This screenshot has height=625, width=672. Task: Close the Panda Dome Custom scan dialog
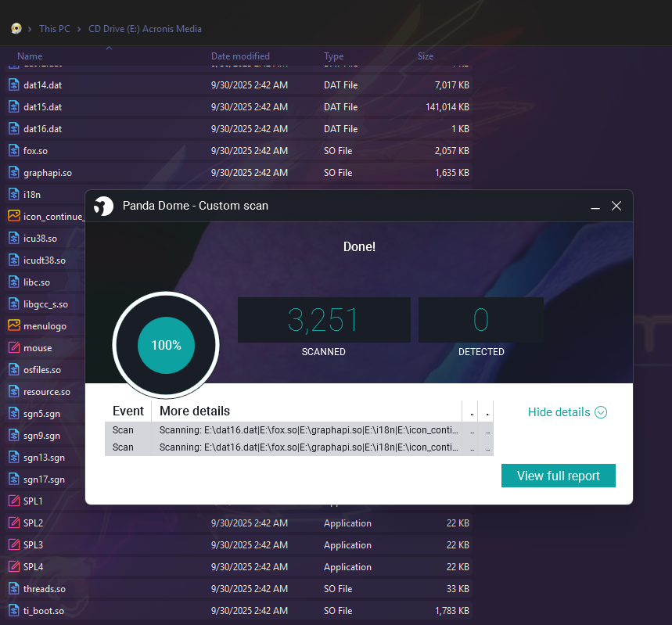[x=616, y=207]
